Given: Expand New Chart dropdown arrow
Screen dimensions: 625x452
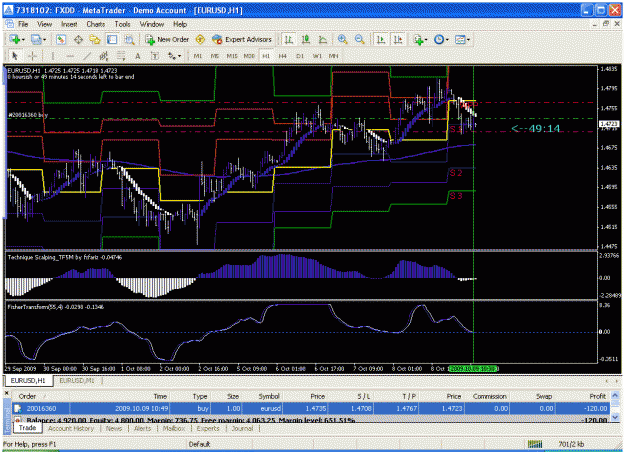Looking at the screenshot, I should (x=23, y=40).
